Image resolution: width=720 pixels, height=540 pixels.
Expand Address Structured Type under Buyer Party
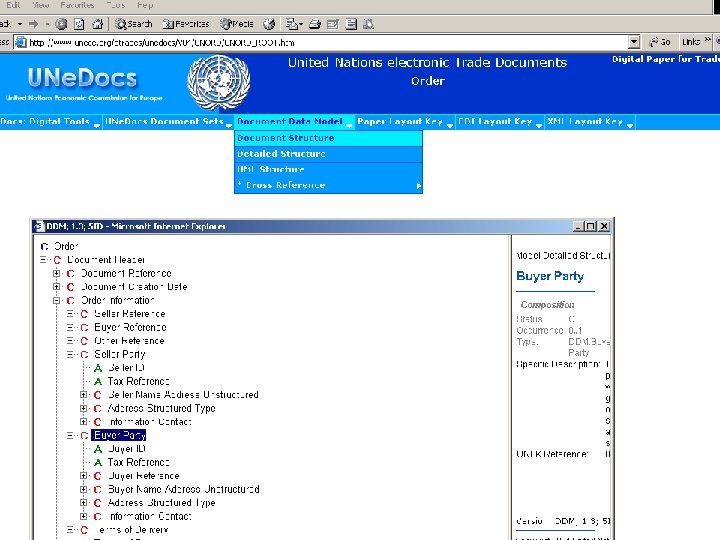[83, 503]
